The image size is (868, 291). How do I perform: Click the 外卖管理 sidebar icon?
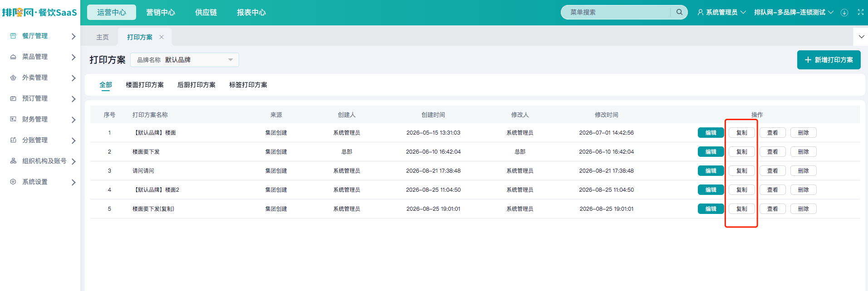pos(13,78)
